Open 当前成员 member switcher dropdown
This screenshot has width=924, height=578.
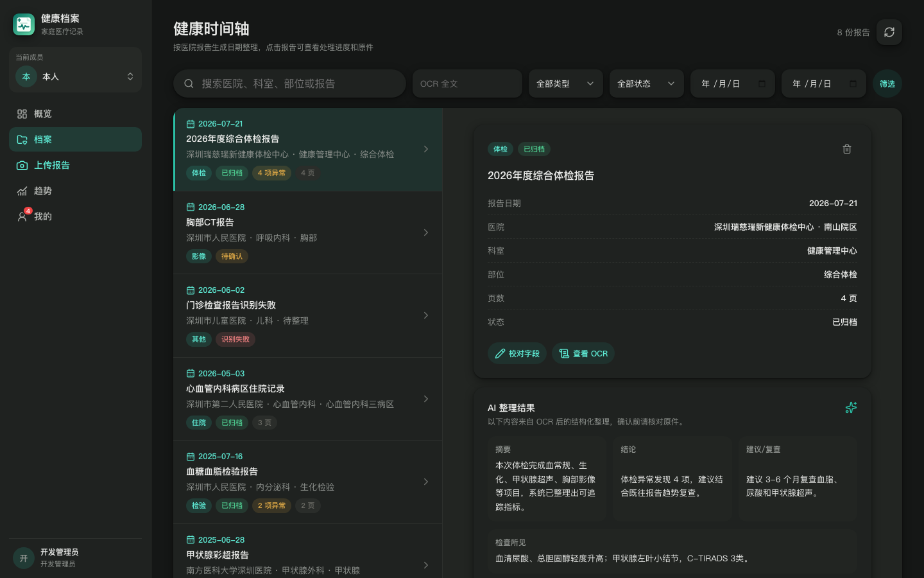(x=76, y=76)
